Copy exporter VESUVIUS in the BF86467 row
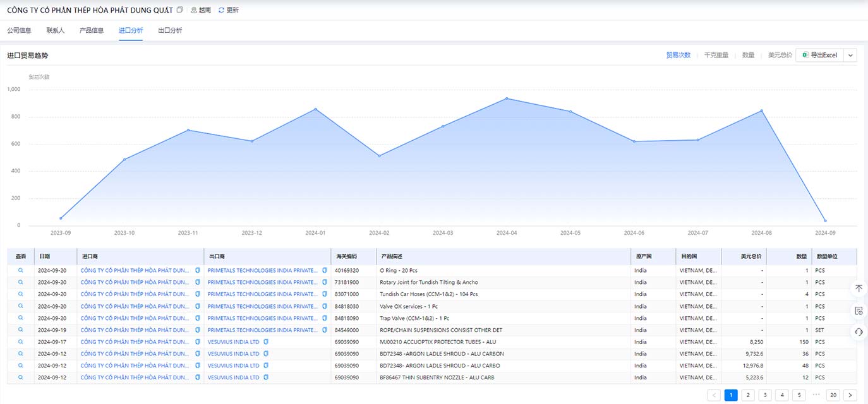The height and width of the screenshot is (404, 868). [x=266, y=377]
